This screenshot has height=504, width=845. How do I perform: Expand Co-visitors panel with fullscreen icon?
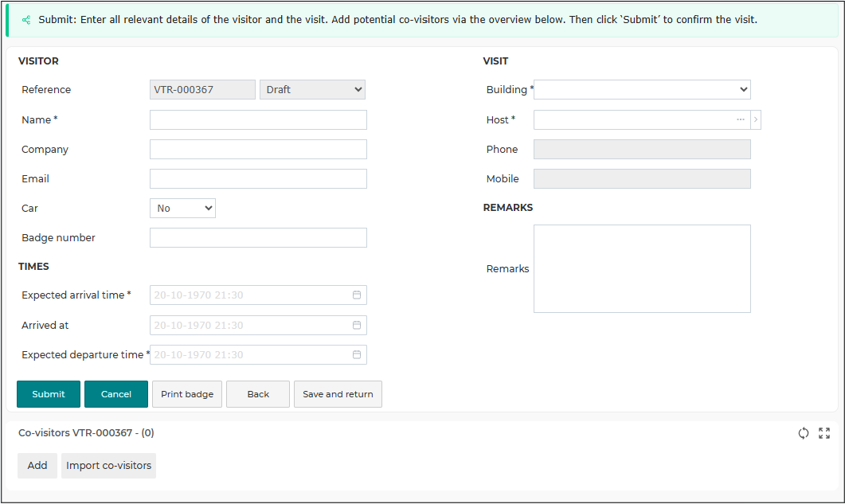coord(824,433)
